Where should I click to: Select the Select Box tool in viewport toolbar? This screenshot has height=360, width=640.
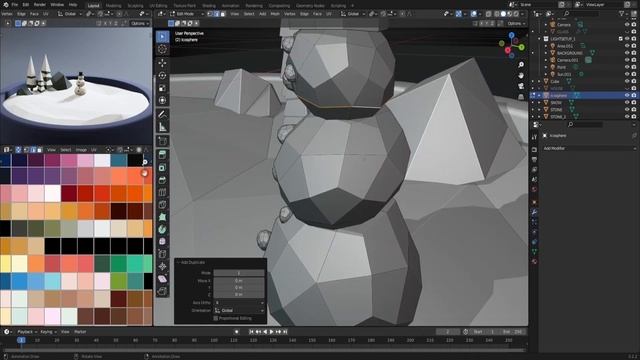pos(162,37)
